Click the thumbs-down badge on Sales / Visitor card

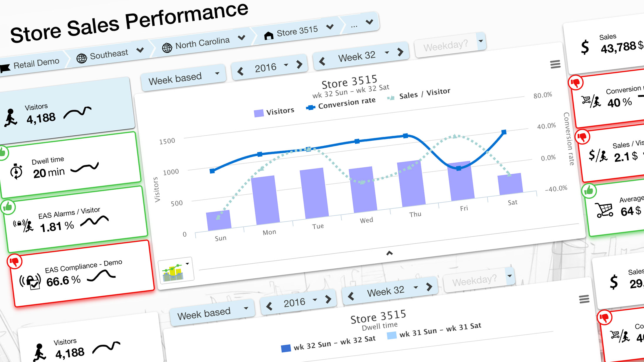click(x=582, y=137)
